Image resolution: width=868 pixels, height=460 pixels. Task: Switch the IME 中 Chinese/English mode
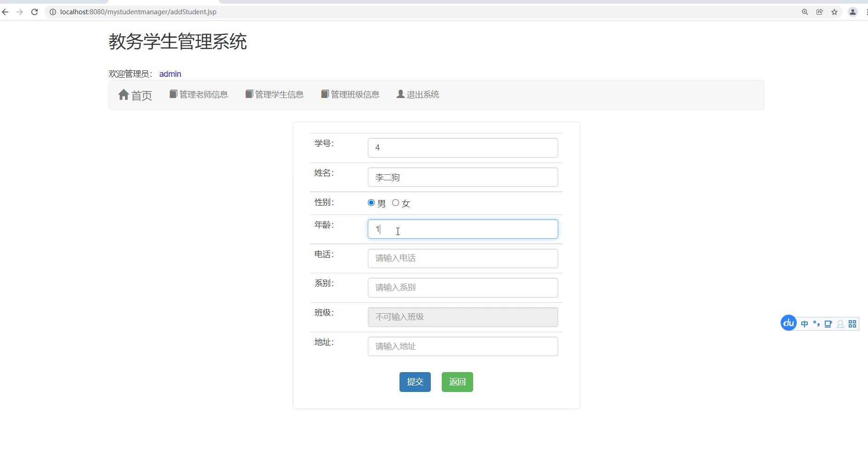coord(805,324)
